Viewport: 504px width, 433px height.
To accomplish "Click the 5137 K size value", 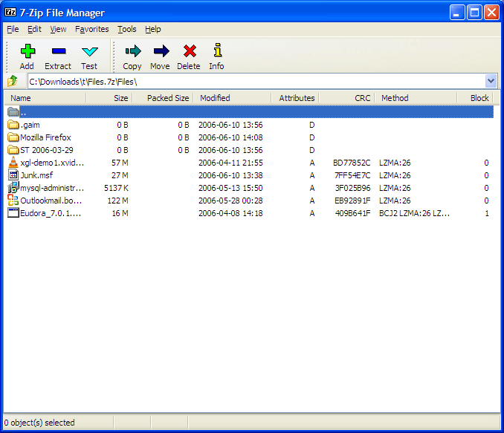I will coord(117,188).
